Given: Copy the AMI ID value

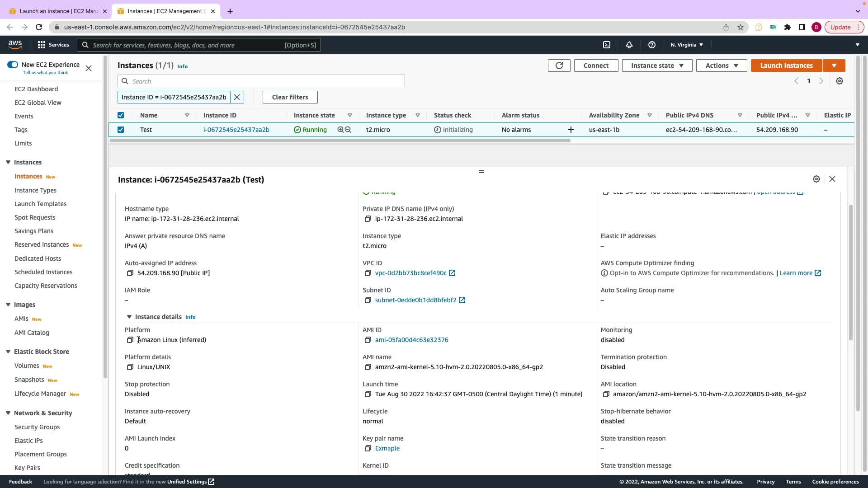Looking at the screenshot, I should click(x=368, y=340).
